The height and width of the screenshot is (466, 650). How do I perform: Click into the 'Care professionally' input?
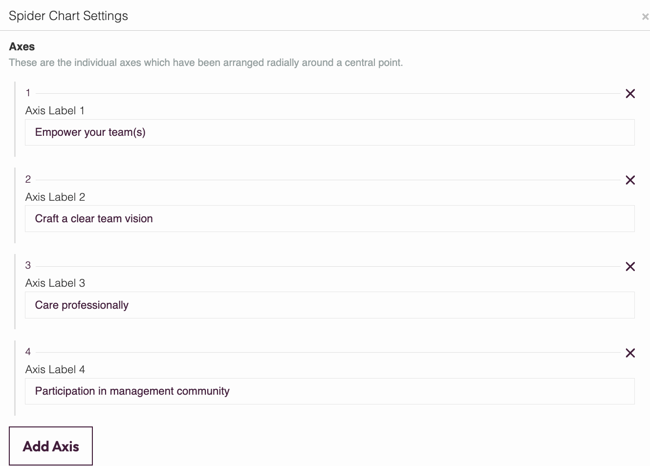click(x=329, y=305)
